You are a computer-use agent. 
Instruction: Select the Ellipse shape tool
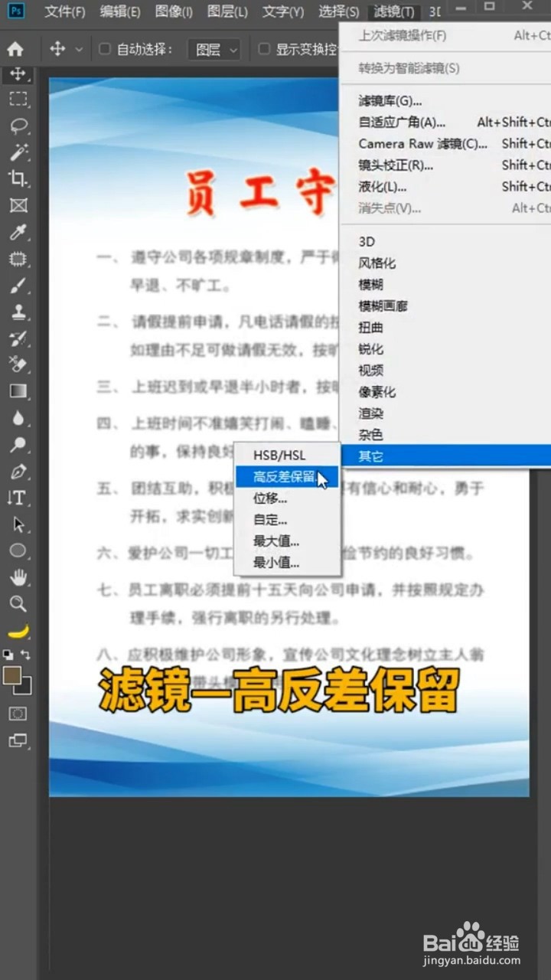point(18,550)
